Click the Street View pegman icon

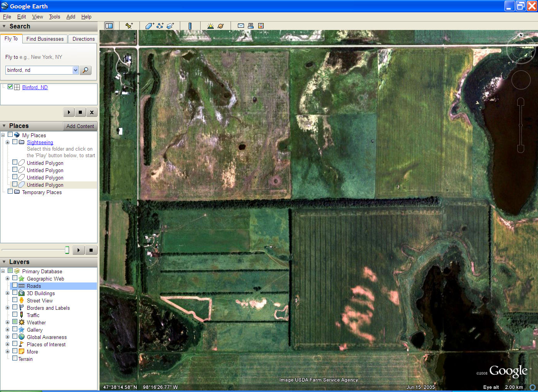click(x=22, y=301)
